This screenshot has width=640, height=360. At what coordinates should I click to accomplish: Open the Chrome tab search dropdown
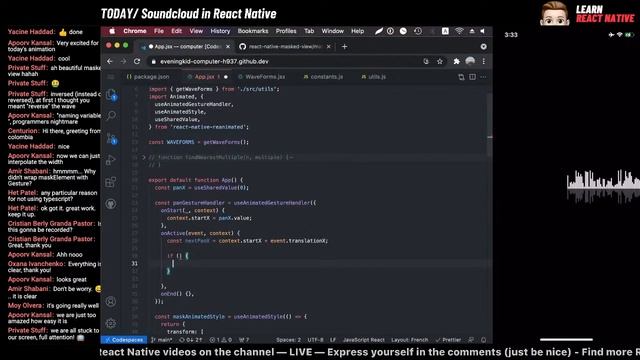(484, 47)
